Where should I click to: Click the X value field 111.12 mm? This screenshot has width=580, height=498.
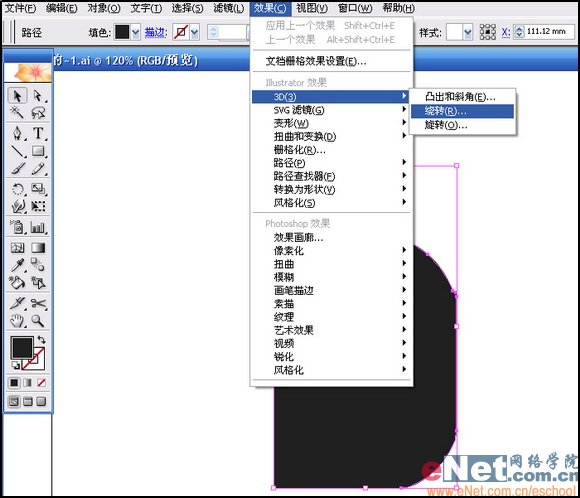(549, 32)
